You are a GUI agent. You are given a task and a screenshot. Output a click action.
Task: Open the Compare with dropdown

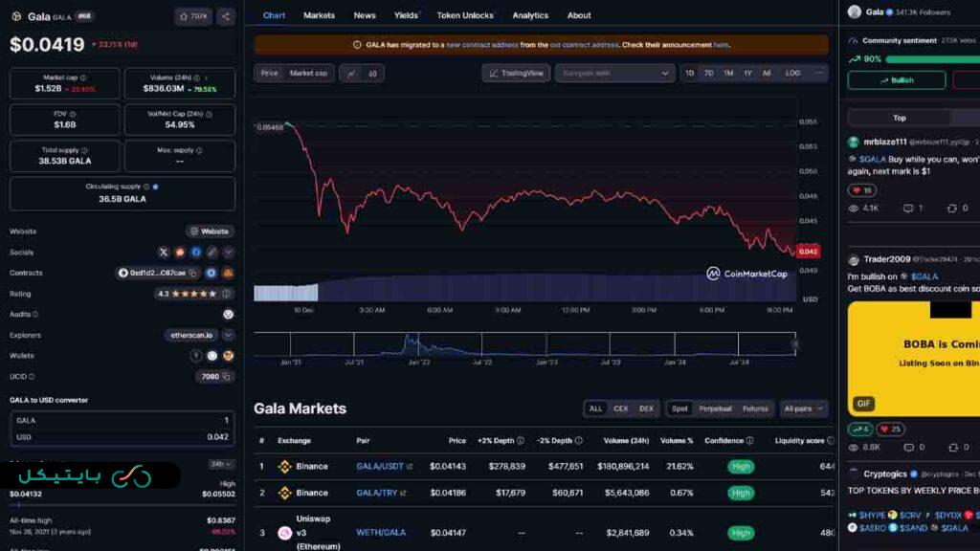614,73
